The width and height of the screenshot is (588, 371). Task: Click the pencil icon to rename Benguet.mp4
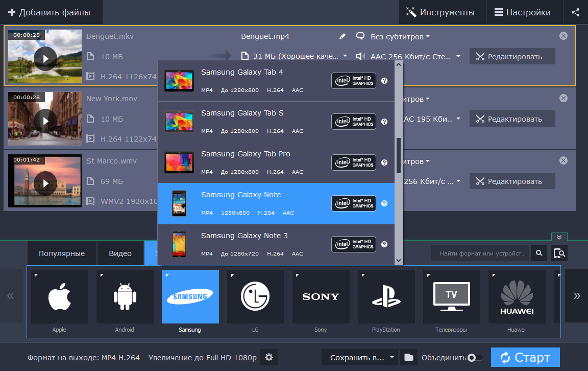pyautogui.click(x=342, y=36)
